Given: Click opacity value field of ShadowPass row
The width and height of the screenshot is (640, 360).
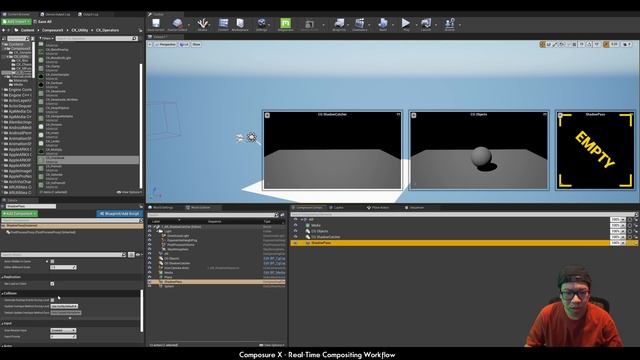Looking at the screenshot, I should tap(615, 243).
